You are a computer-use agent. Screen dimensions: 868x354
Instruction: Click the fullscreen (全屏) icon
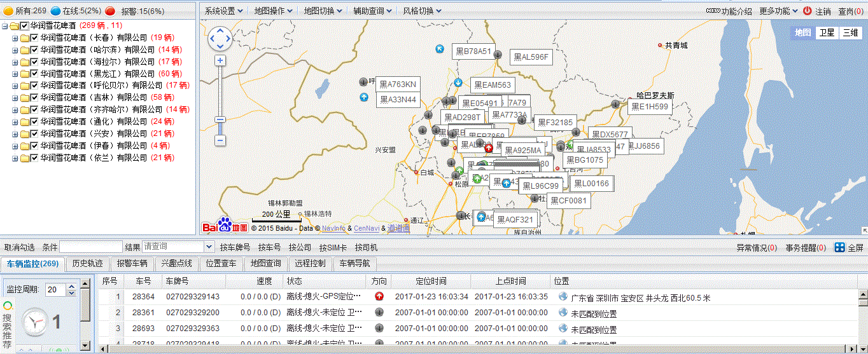point(839,247)
